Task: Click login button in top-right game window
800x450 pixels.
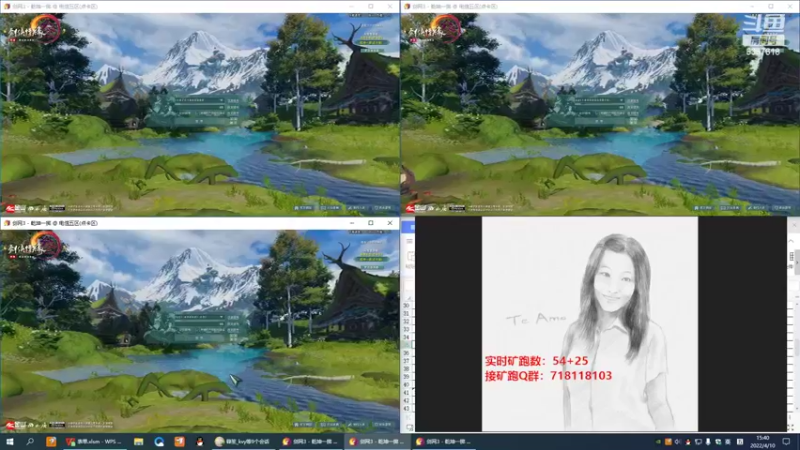Action: [x=599, y=121]
